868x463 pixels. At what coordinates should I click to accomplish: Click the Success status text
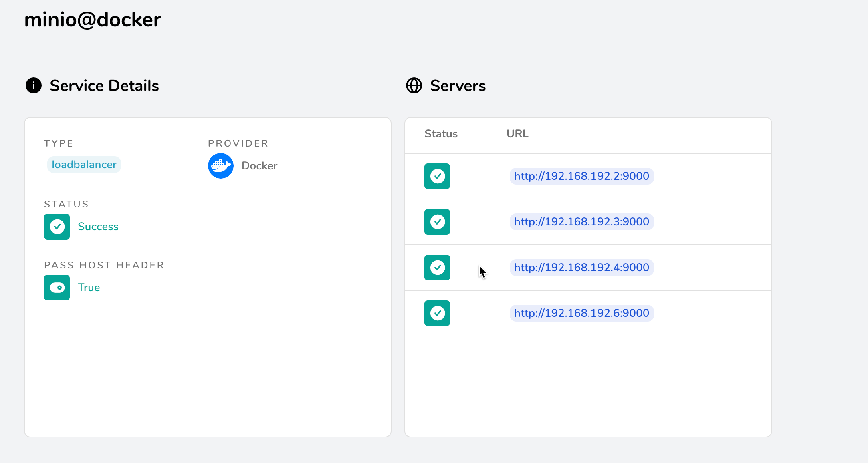(98, 227)
